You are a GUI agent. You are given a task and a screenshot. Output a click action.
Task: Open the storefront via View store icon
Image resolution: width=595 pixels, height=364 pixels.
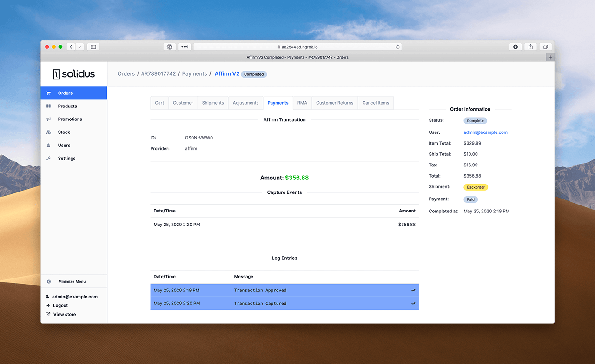[48, 314]
